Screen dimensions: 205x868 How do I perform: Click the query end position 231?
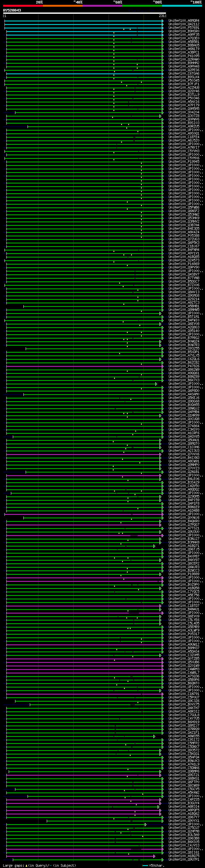(x=161, y=16)
